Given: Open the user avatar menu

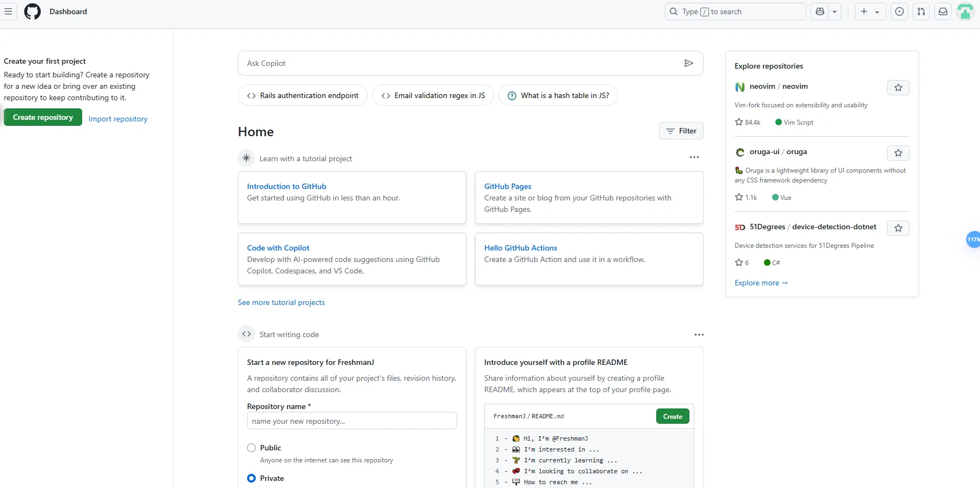Looking at the screenshot, I should (x=965, y=11).
